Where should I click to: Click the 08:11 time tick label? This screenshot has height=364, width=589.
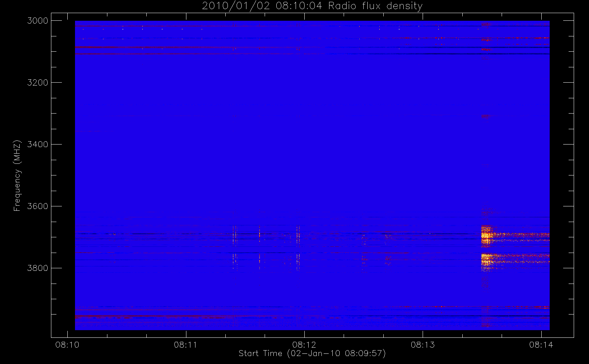pos(186,345)
